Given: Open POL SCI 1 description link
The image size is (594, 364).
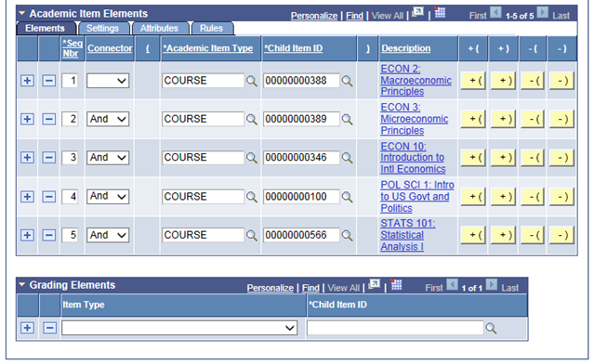Looking at the screenshot, I should tap(417, 196).
